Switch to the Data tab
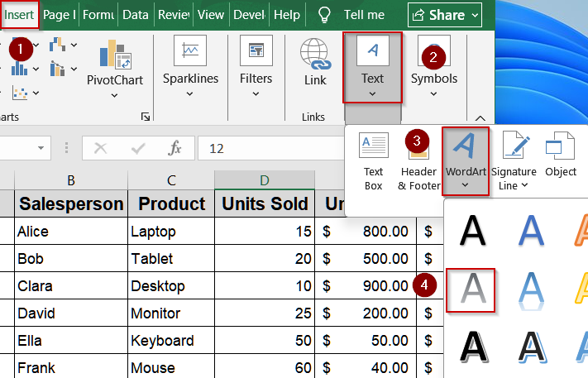 point(136,15)
